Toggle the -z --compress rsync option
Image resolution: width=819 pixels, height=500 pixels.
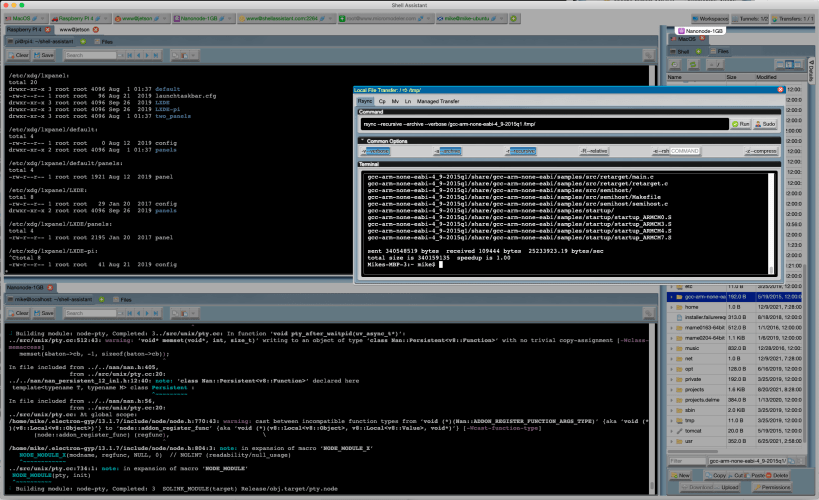[761, 151]
